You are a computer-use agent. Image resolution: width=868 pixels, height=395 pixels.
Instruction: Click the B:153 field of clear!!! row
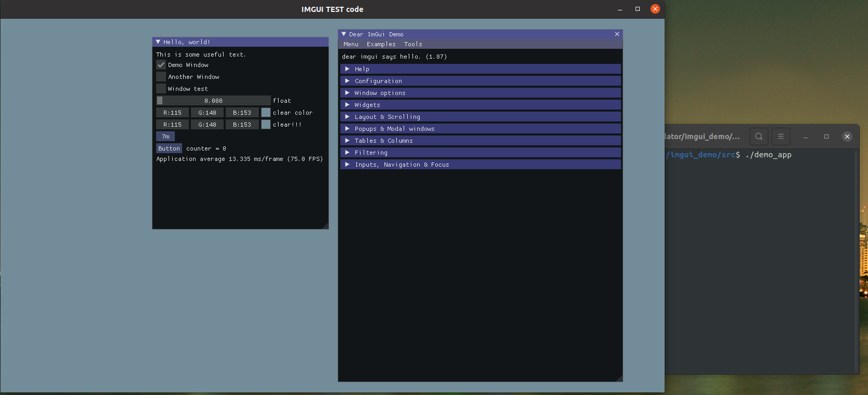[242, 125]
